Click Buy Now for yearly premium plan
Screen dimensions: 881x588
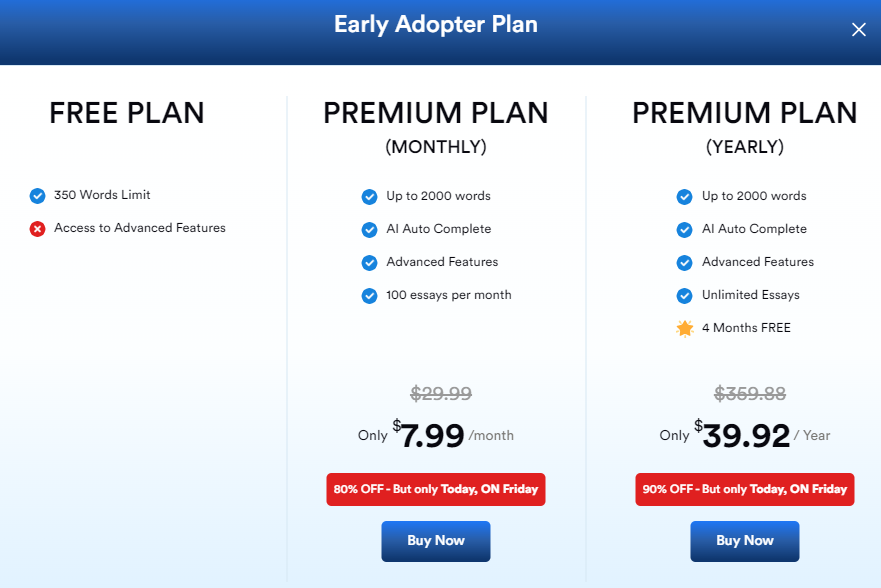tap(744, 541)
